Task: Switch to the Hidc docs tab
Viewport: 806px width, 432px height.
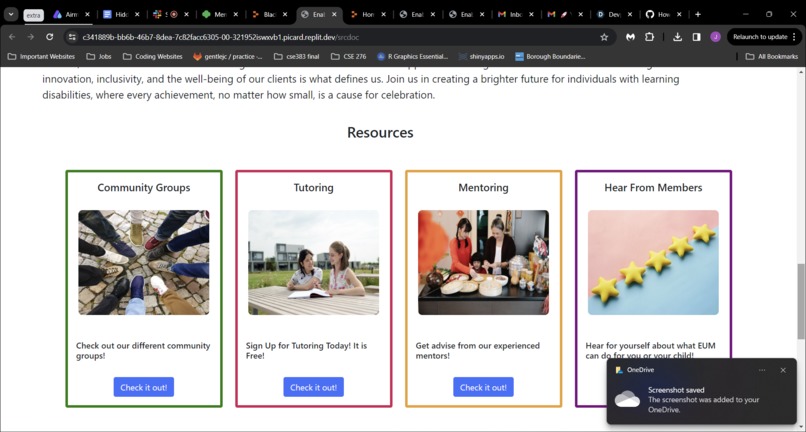Action: pyautogui.click(x=121, y=14)
